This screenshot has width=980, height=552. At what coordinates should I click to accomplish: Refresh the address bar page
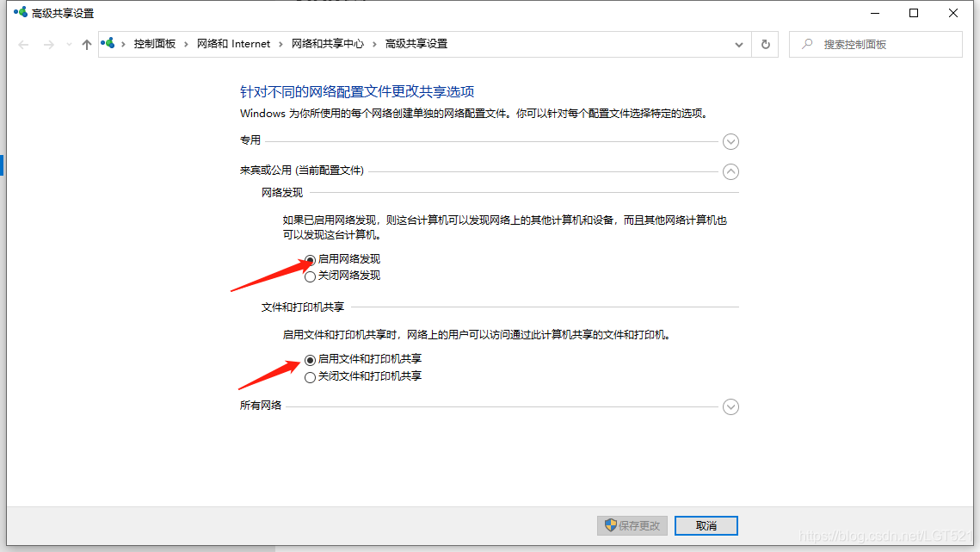[765, 45]
